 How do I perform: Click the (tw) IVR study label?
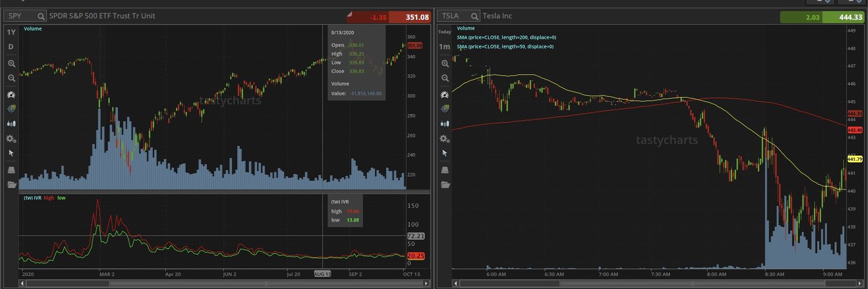click(32, 197)
